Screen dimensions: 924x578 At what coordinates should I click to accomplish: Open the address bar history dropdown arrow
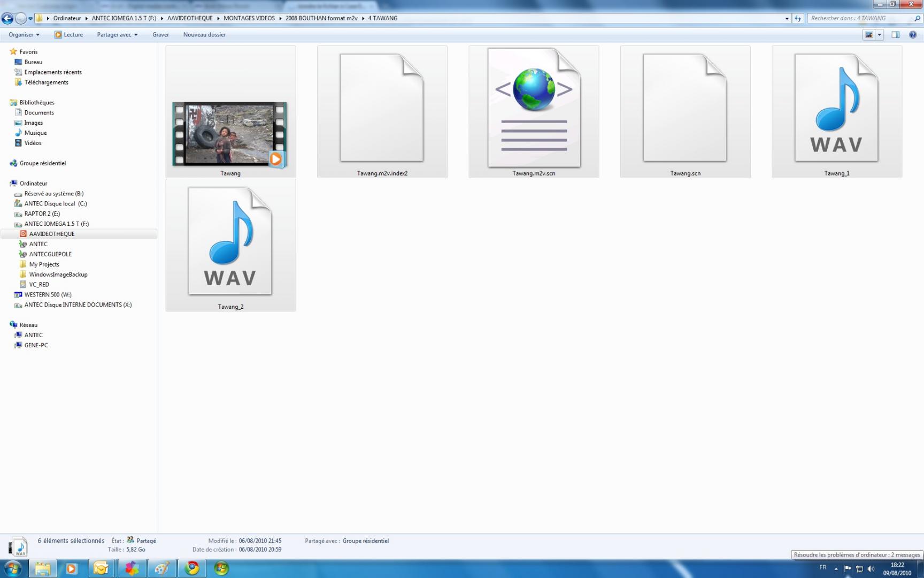[787, 18]
